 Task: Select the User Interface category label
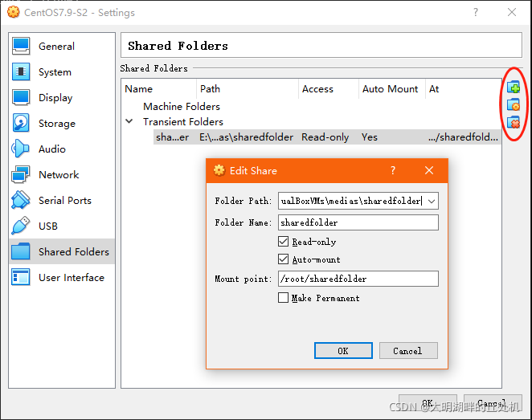(72, 277)
